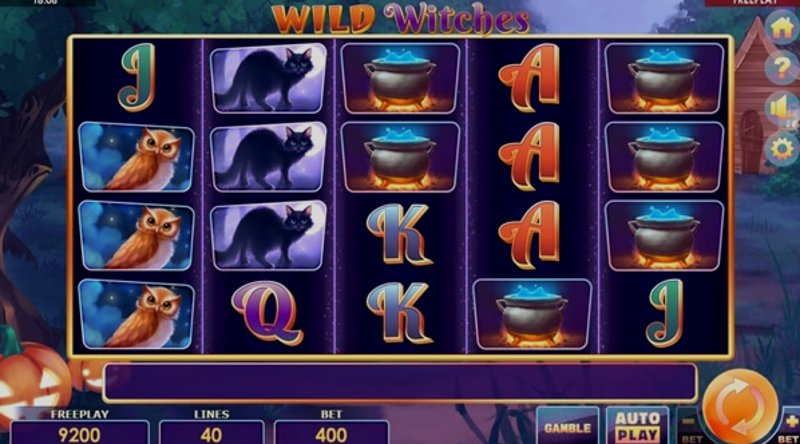800x444 pixels.
Task: Open settings with the gear icon
Action: point(783,148)
